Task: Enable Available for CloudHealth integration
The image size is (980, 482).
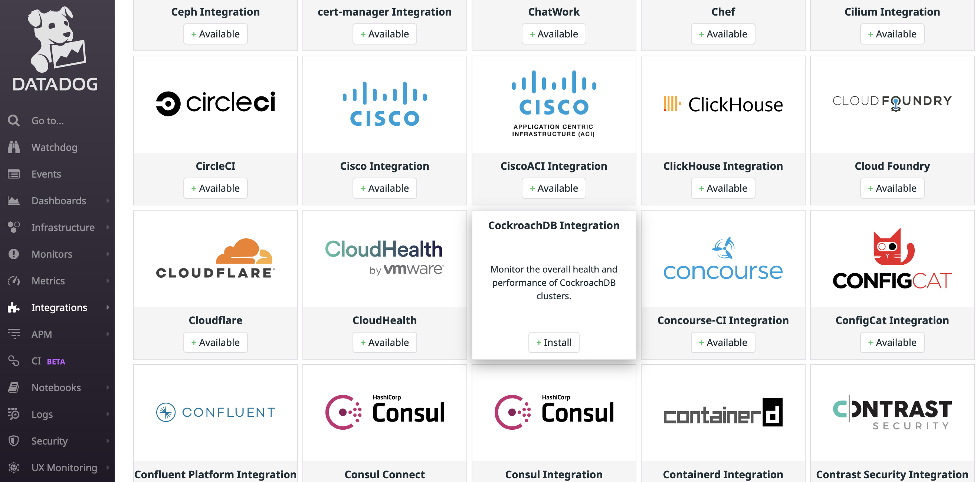Action: [384, 342]
